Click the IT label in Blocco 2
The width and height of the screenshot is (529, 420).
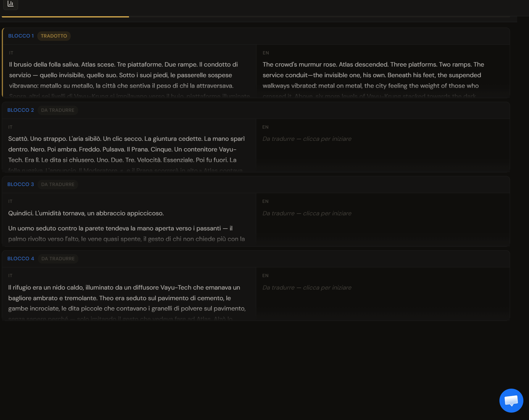[x=10, y=127]
